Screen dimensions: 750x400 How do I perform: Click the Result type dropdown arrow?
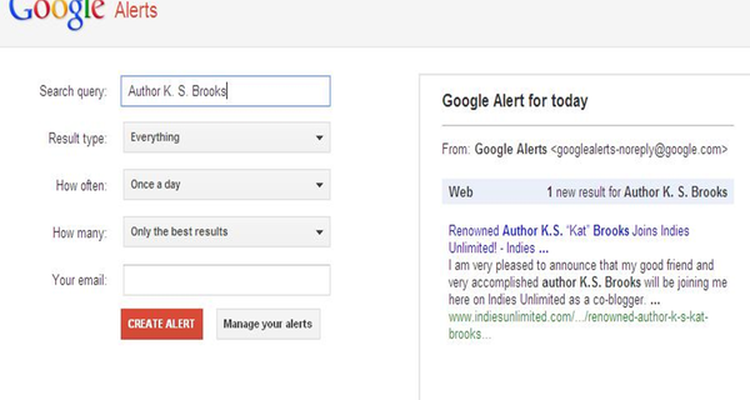[x=319, y=138]
